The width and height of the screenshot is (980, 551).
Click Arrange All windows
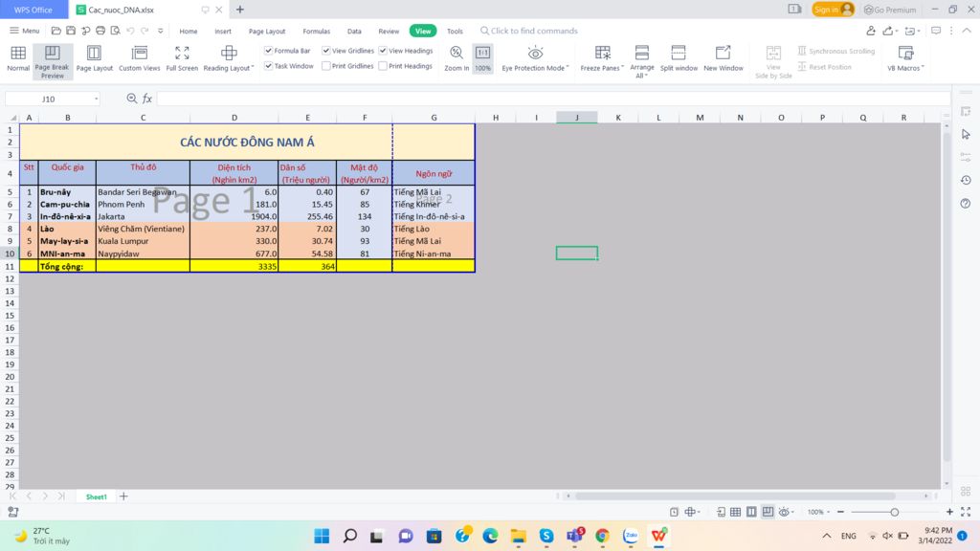click(x=642, y=61)
